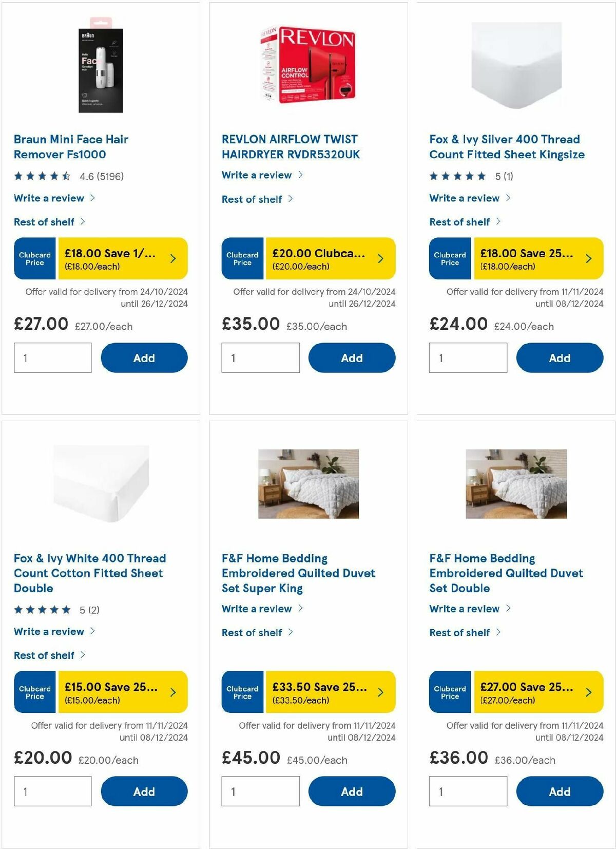The height and width of the screenshot is (849, 616).
Task: Add the REVLON AIRFLOW TWIST HAIRDRYER
Action: 352,357
